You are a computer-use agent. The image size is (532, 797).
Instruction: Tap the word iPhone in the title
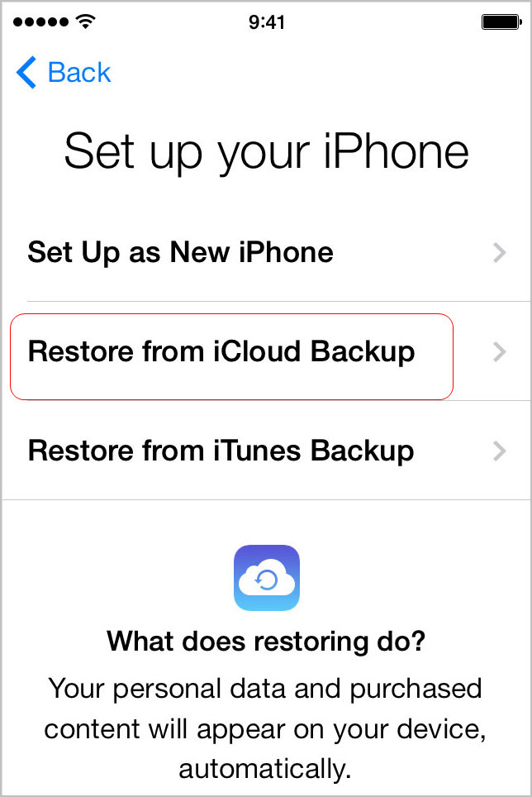point(396,151)
